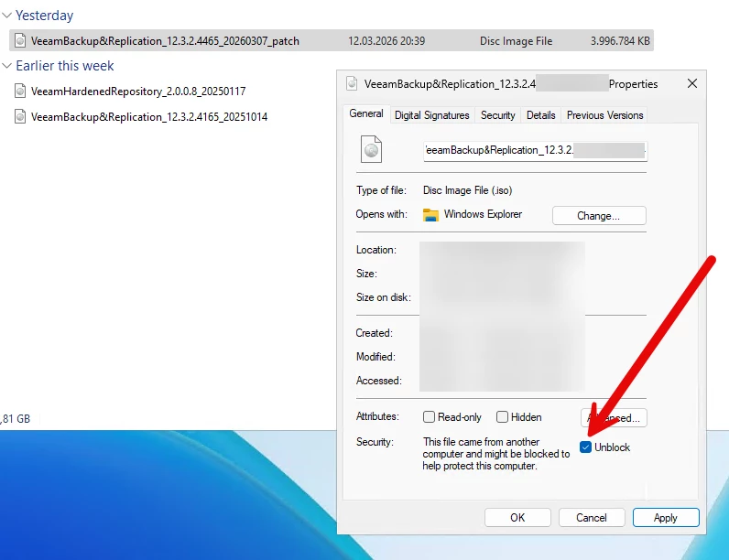Image resolution: width=729 pixels, height=560 pixels.
Task: Click the file name input field
Action: 535,151
